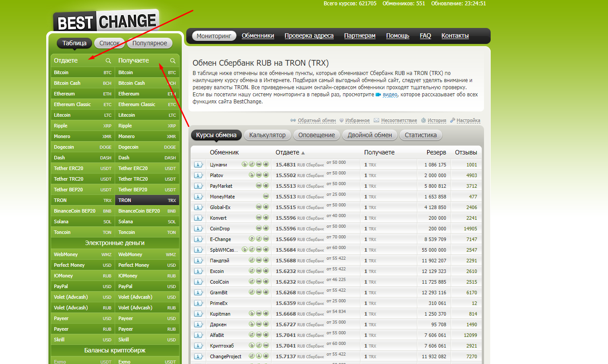Viewport: 608px width, 364px height.
Task: Choose Ethereum in the Получаете column
Action: (x=147, y=94)
